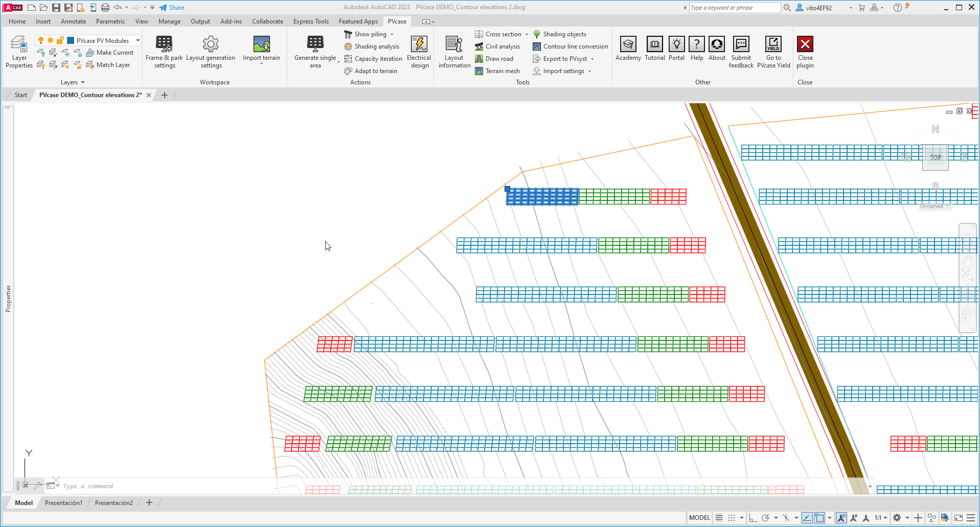
Task: Toggle the drawing grid display in status bar
Action: (719, 518)
